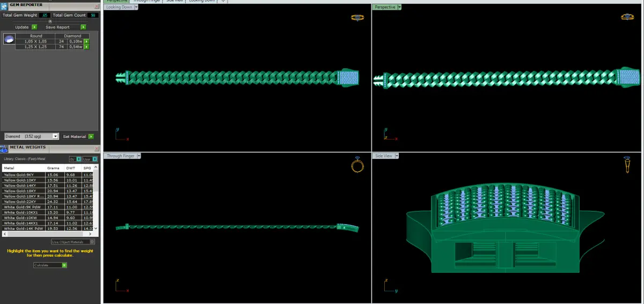Select White Gold:10KW row
The image size is (644, 304).
(48, 218)
